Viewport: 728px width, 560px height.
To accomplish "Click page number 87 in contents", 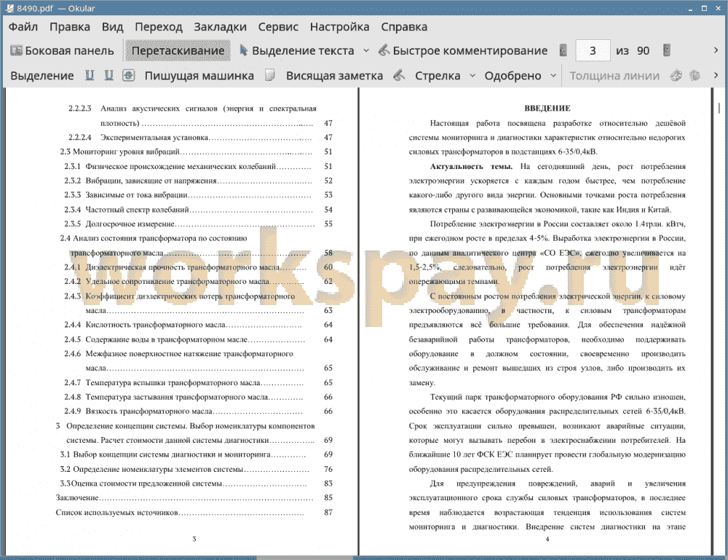I will [328, 512].
